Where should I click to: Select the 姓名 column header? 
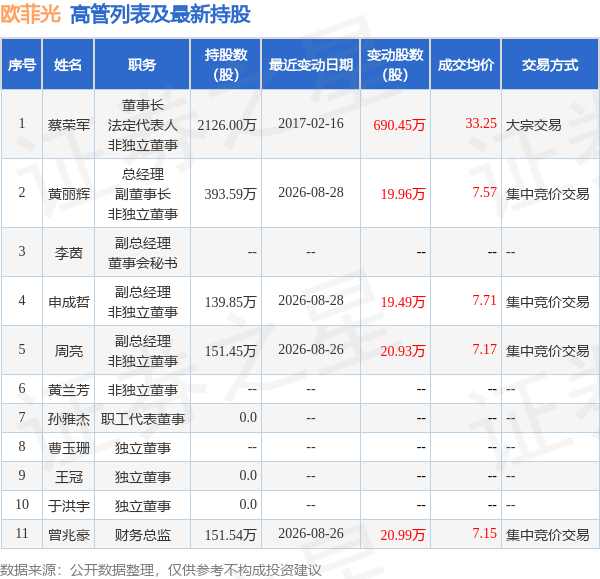point(68,64)
